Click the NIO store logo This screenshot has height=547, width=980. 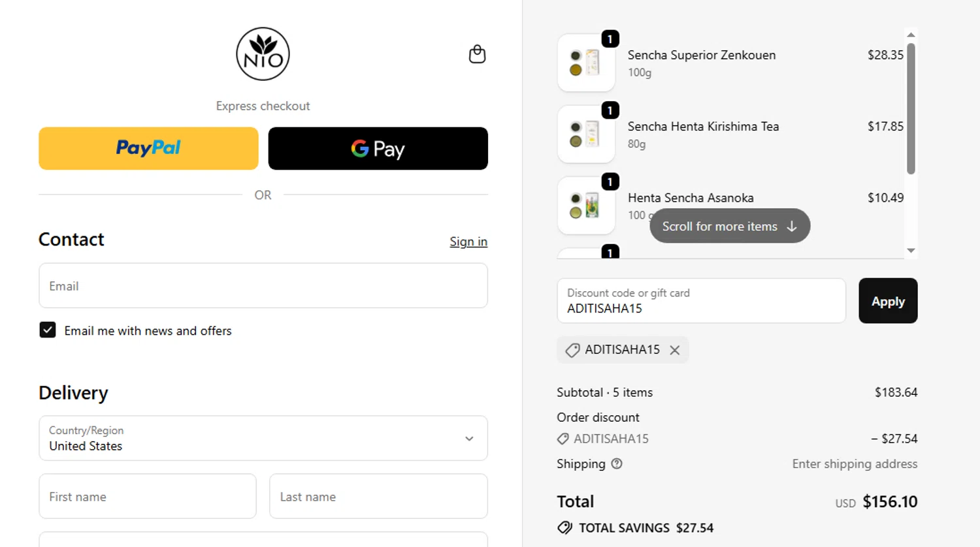[x=263, y=54]
